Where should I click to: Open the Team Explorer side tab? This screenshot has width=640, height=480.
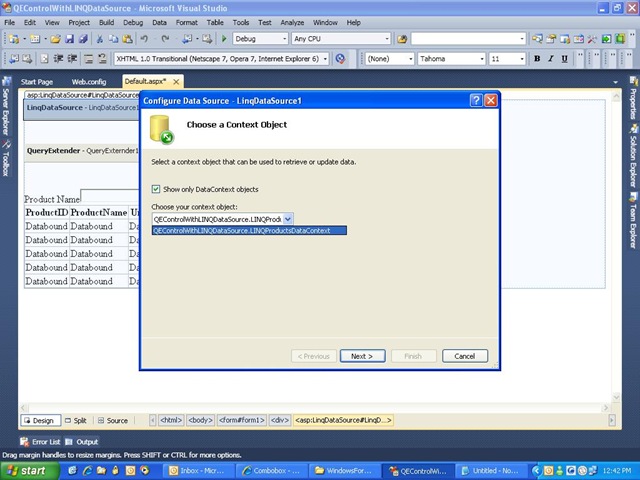(633, 222)
